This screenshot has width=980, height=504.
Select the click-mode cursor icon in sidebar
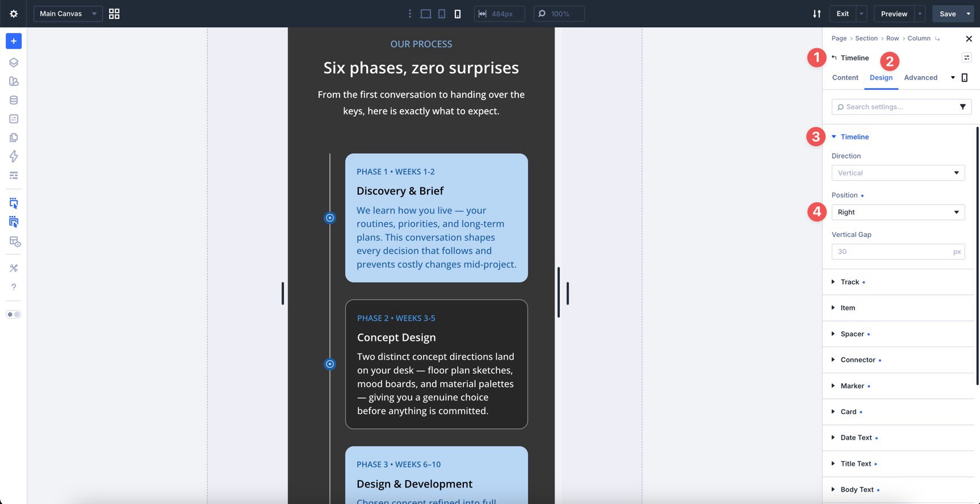(14, 203)
